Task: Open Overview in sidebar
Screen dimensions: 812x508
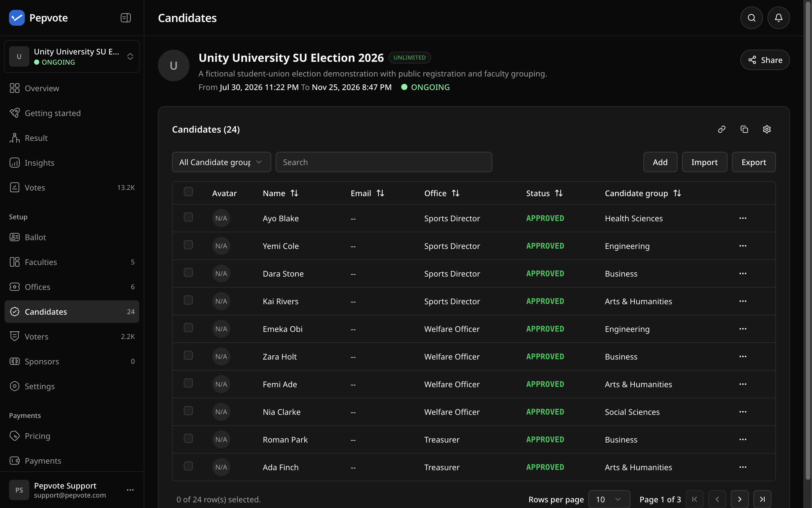Action: coord(72,88)
